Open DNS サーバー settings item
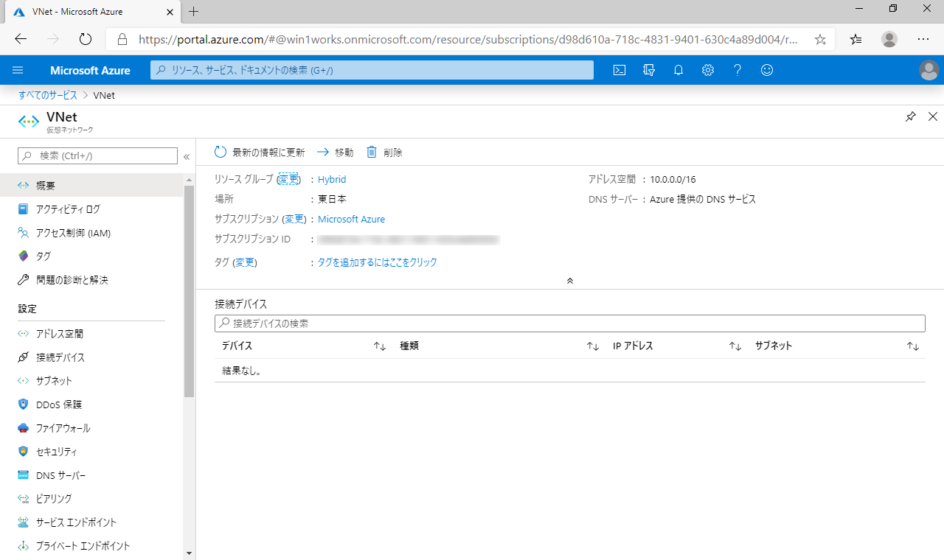Viewport: 944px width, 560px height. (x=91, y=475)
